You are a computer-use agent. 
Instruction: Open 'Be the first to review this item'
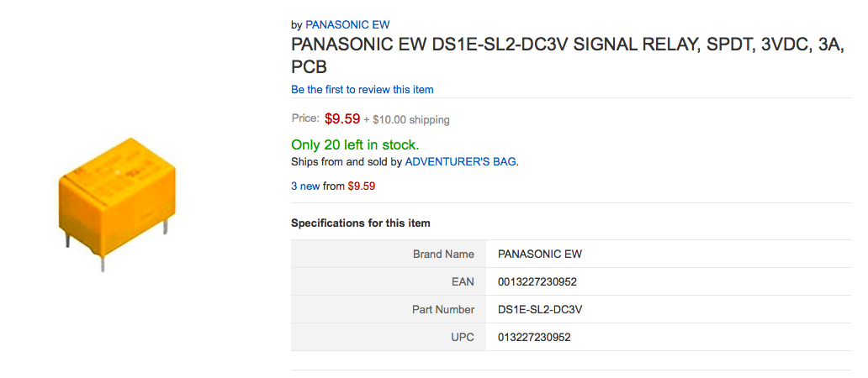362,89
